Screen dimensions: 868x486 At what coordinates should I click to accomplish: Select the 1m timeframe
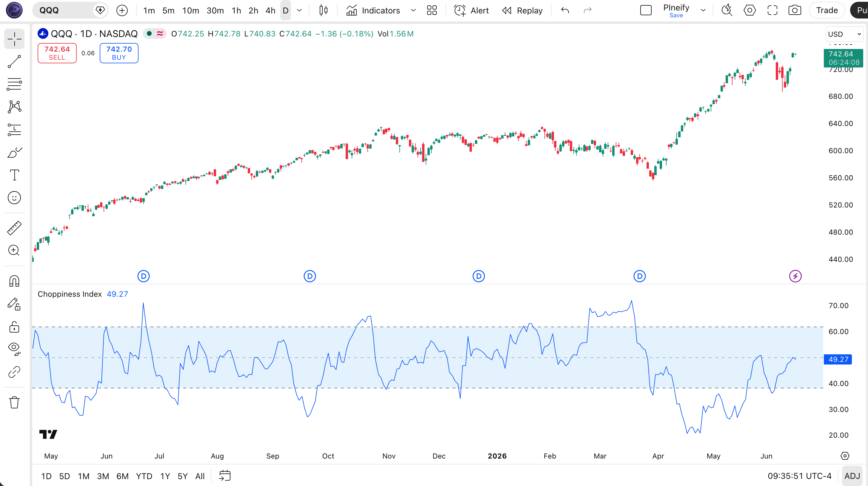(149, 10)
